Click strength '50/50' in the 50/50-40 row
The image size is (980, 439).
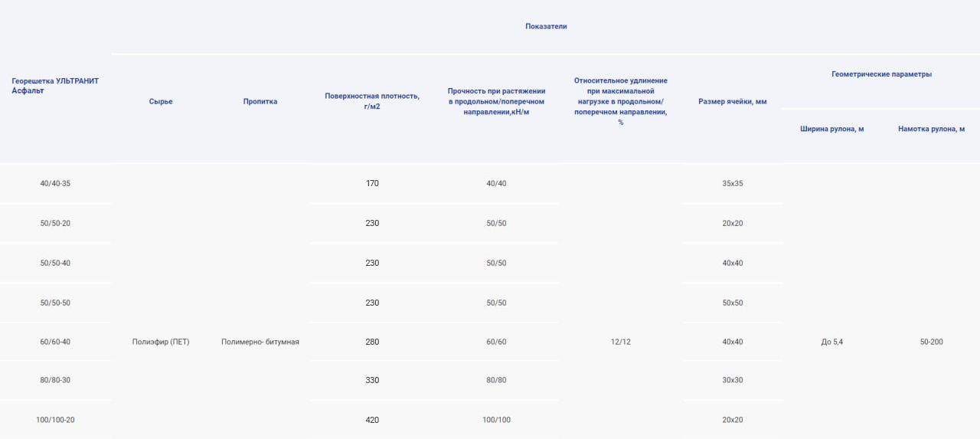tap(496, 263)
